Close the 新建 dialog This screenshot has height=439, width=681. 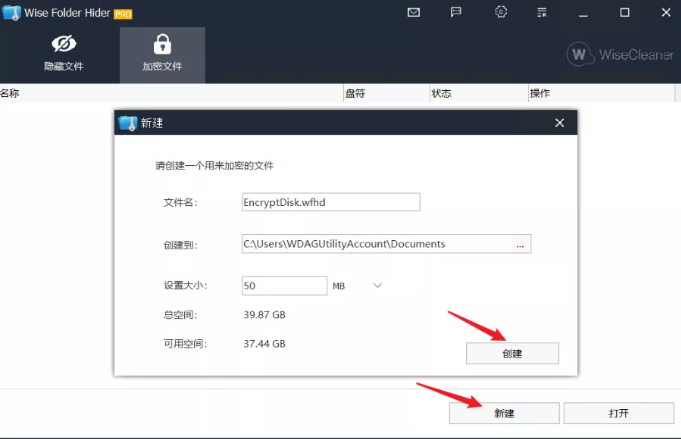[x=559, y=123]
